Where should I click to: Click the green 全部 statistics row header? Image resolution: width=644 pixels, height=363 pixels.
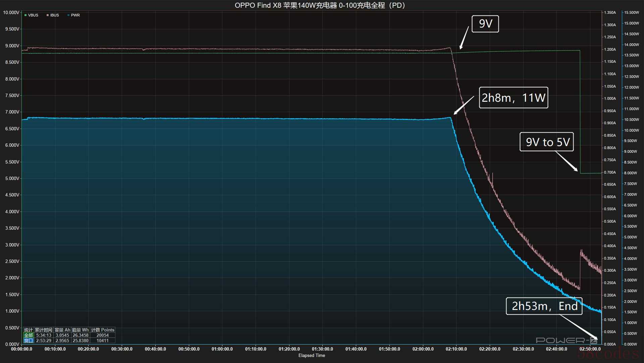[29, 335]
